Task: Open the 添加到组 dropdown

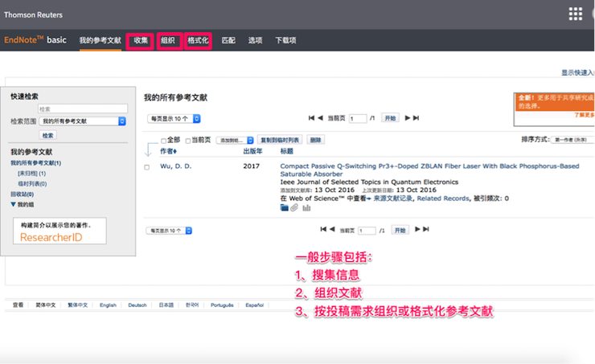Action: pyautogui.click(x=235, y=141)
